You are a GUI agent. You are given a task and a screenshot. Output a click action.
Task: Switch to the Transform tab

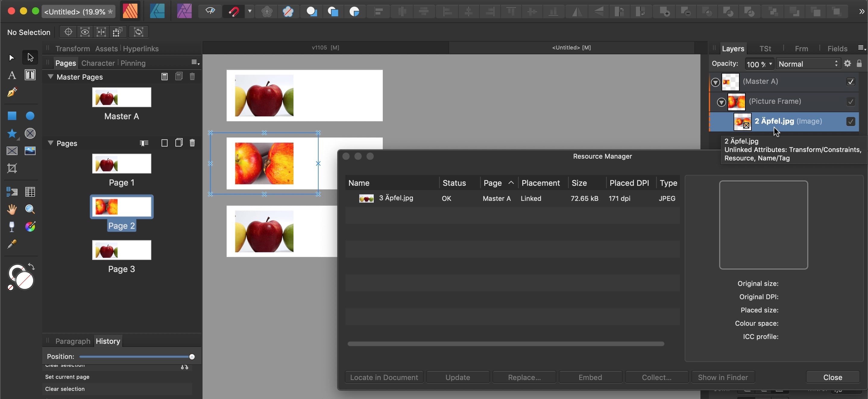[72, 49]
